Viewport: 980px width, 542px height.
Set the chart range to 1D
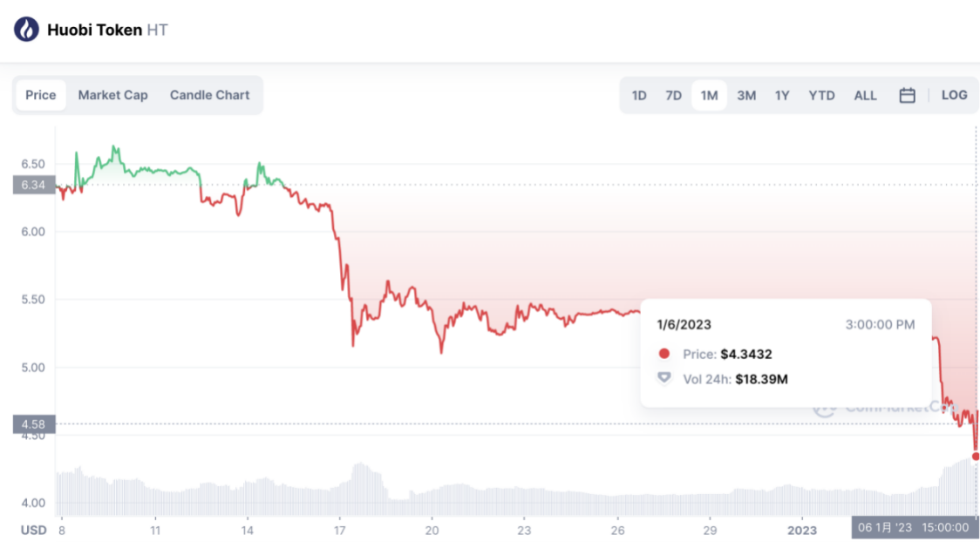point(639,95)
